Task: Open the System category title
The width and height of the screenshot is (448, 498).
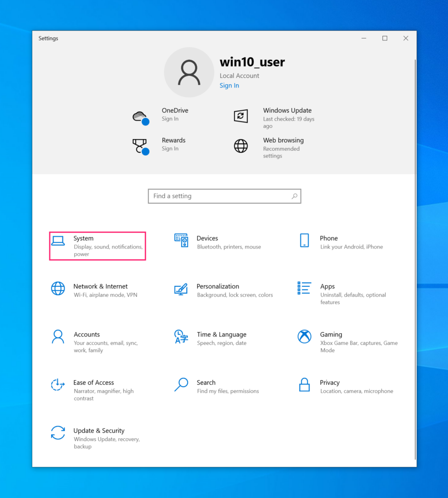Action: [x=84, y=238]
